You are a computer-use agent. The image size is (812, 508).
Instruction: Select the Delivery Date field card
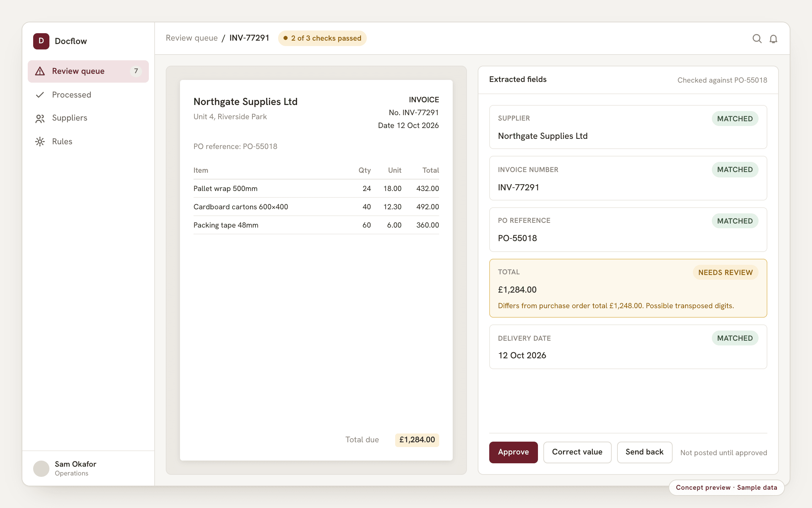coord(628,347)
